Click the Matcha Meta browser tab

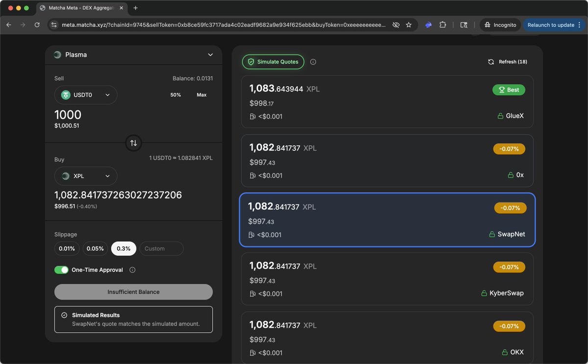[x=81, y=8]
